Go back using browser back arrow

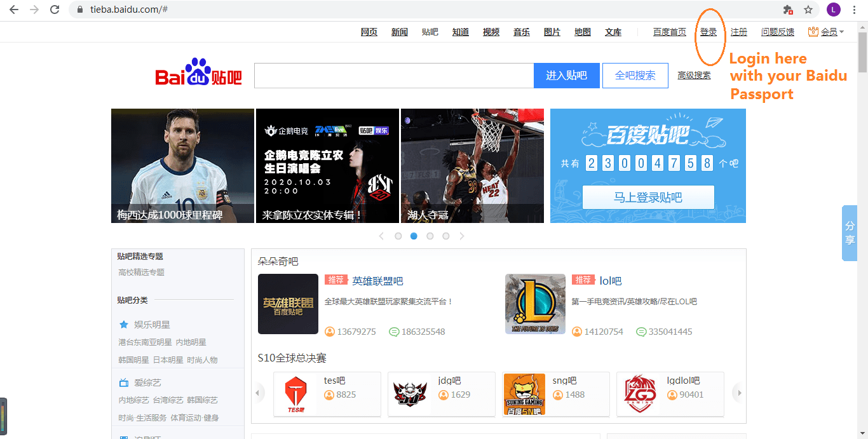point(14,10)
